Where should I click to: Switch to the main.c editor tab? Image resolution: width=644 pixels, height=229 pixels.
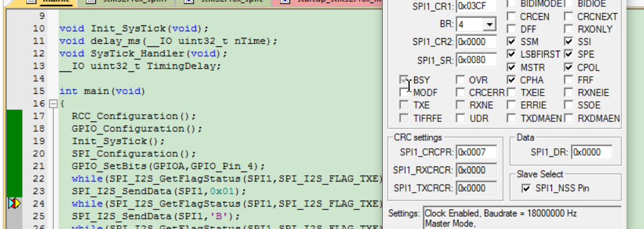point(53,2)
